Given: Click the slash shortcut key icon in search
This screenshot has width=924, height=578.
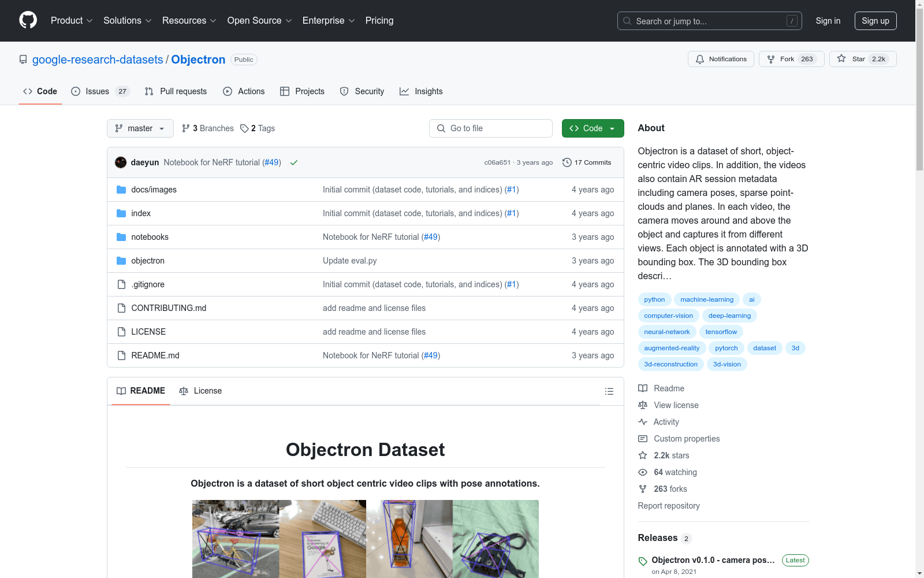Looking at the screenshot, I should 792,21.
